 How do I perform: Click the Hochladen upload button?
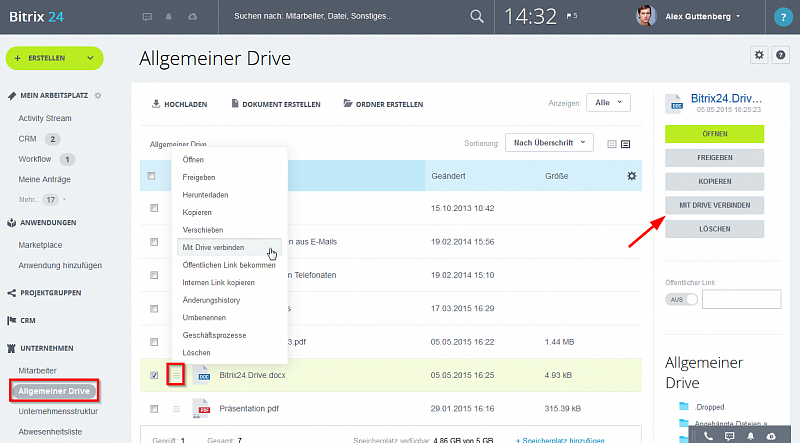(180, 104)
